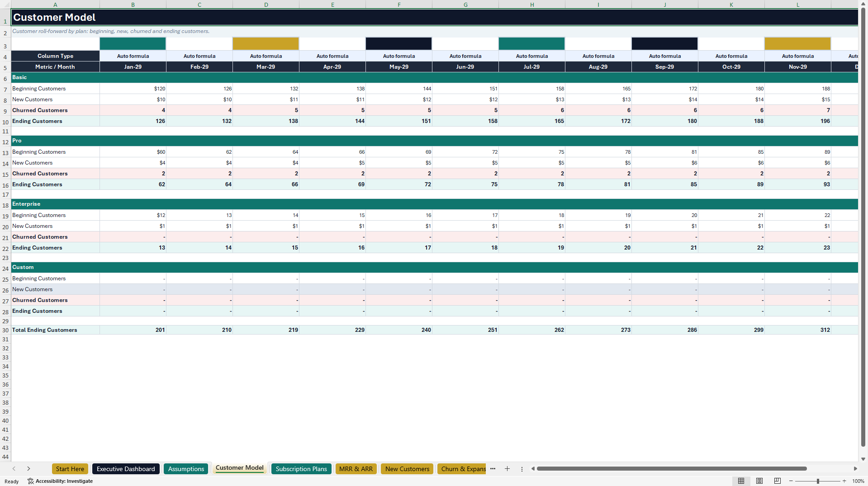Select row 30 header
Screen dimensions: 868x486
5,330
